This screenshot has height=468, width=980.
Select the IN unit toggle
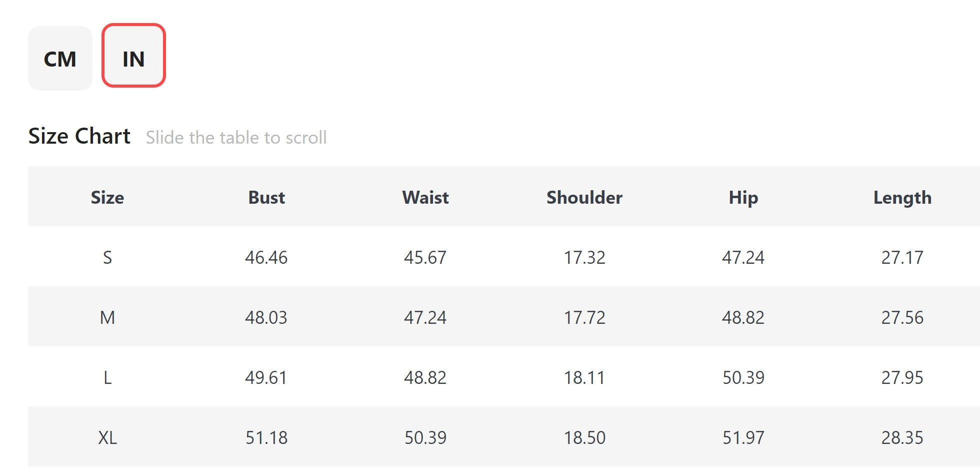pyautogui.click(x=133, y=59)
